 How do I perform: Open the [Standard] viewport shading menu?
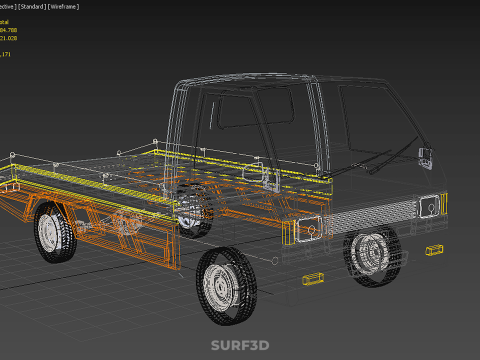click(32, 7)
